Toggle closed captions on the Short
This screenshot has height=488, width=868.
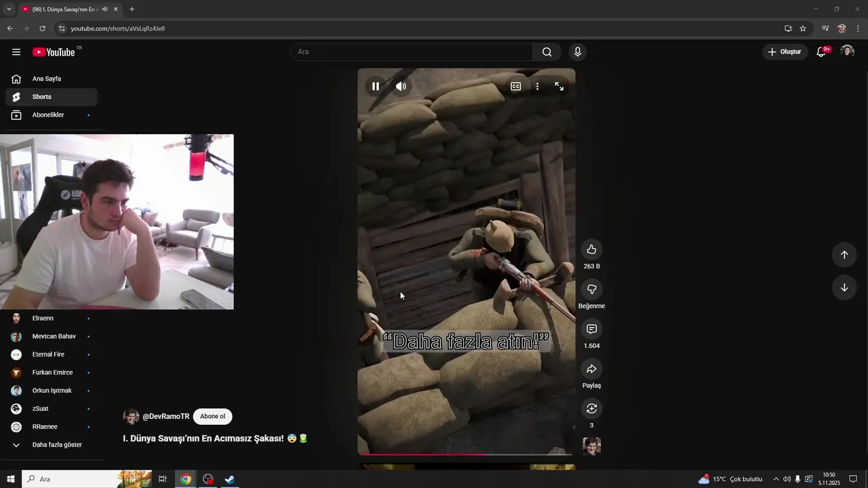(x=515, y=86)
